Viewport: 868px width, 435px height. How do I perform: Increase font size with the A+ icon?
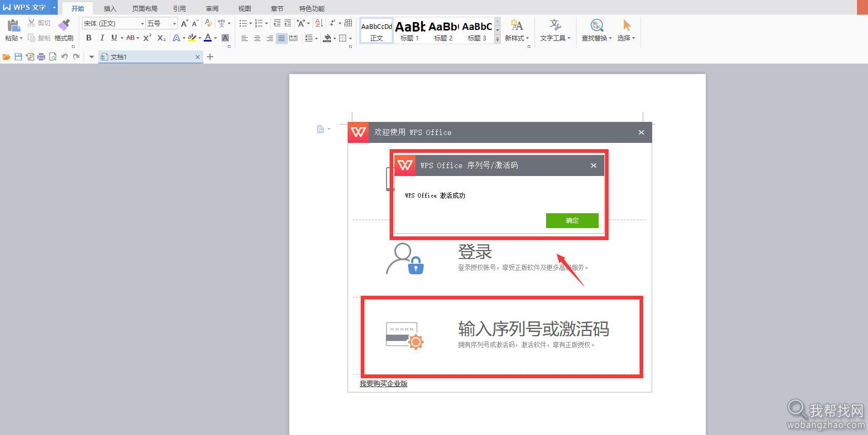pyautogui.click(x=184, y=23)
